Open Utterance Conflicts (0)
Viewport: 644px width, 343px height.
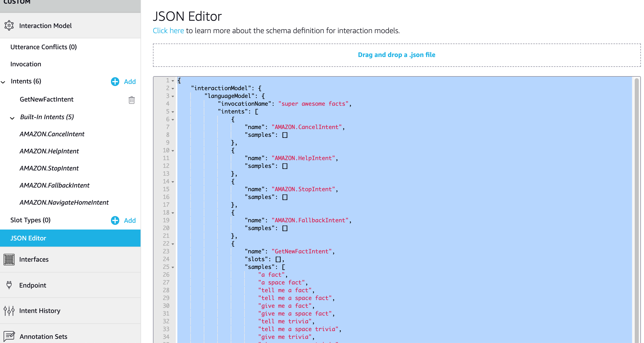(44, 47)
